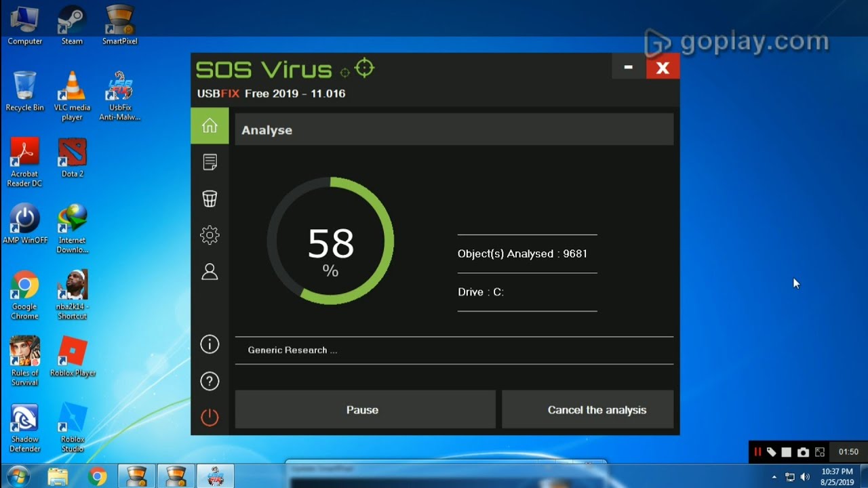The height and width of the screenshot is (488, 868).
Task: Open the Dota 2 shortcut
Action: [72, 158]
